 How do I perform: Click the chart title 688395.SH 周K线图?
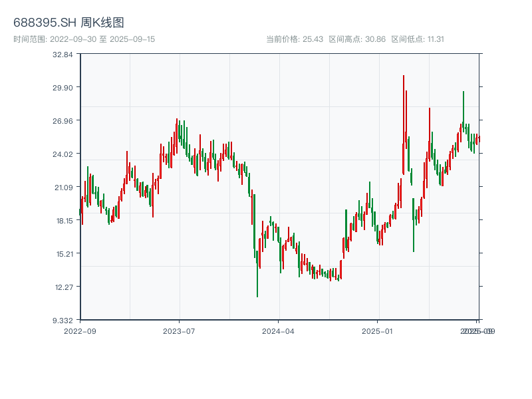click(68, 23)
